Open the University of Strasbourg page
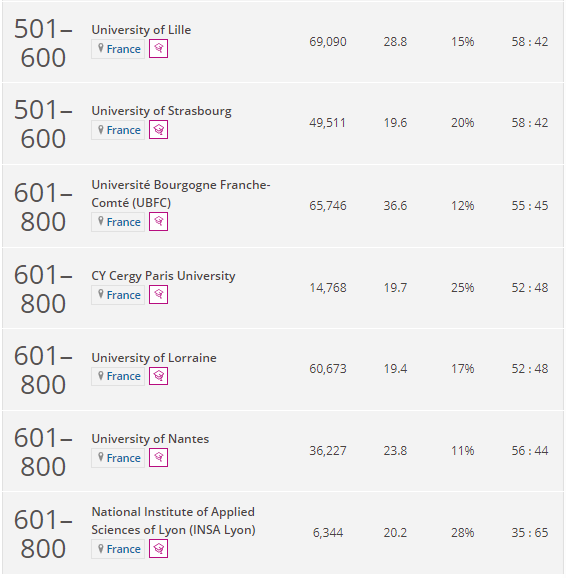The width and height of the screenshot is (566, 578). point(162,111)
